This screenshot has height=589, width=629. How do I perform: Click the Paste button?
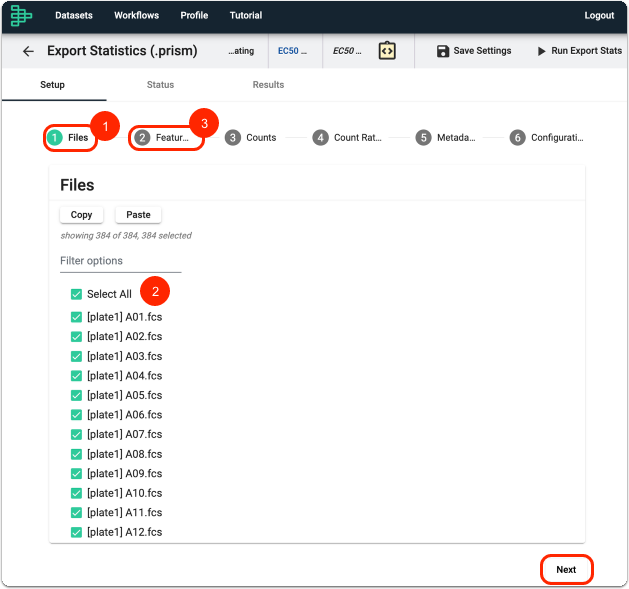coord(138,215)
